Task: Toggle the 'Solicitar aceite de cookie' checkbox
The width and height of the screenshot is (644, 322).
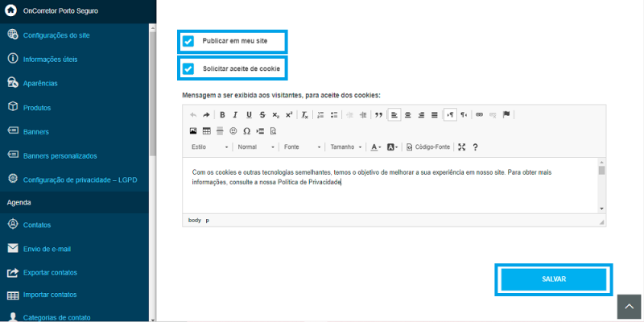Action: click(x=188, y=69)
